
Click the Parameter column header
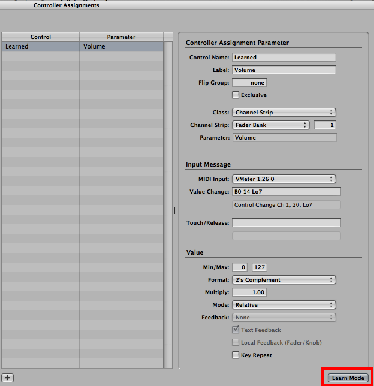(x=121, y=37)
